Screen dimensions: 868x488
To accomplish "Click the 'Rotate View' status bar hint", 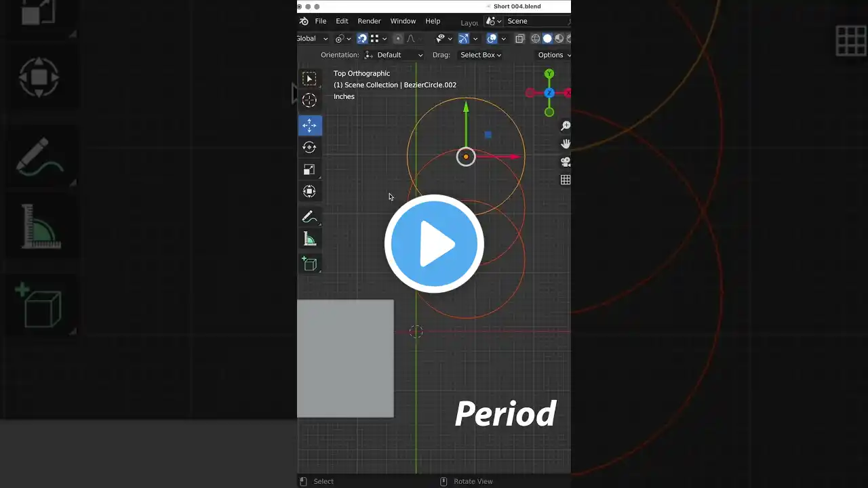I will click(x=473, y=481).
